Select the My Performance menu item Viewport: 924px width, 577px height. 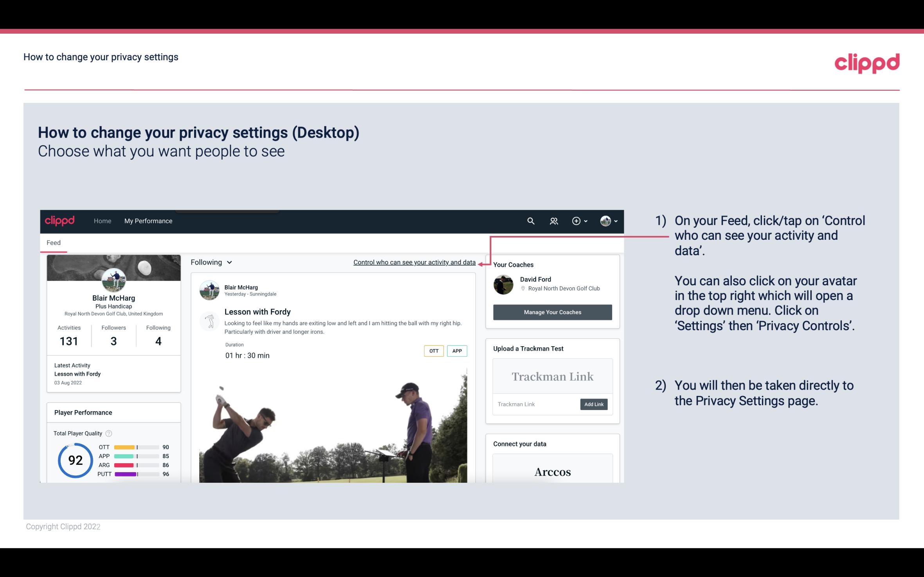coord(148,220)
